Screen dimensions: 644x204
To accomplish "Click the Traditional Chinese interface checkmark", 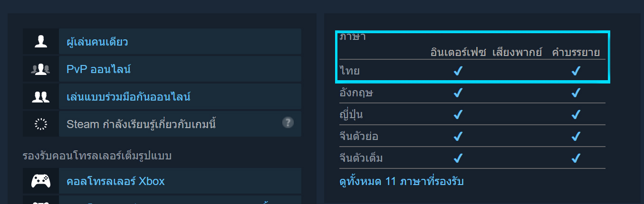I will [x=458, y=158].
